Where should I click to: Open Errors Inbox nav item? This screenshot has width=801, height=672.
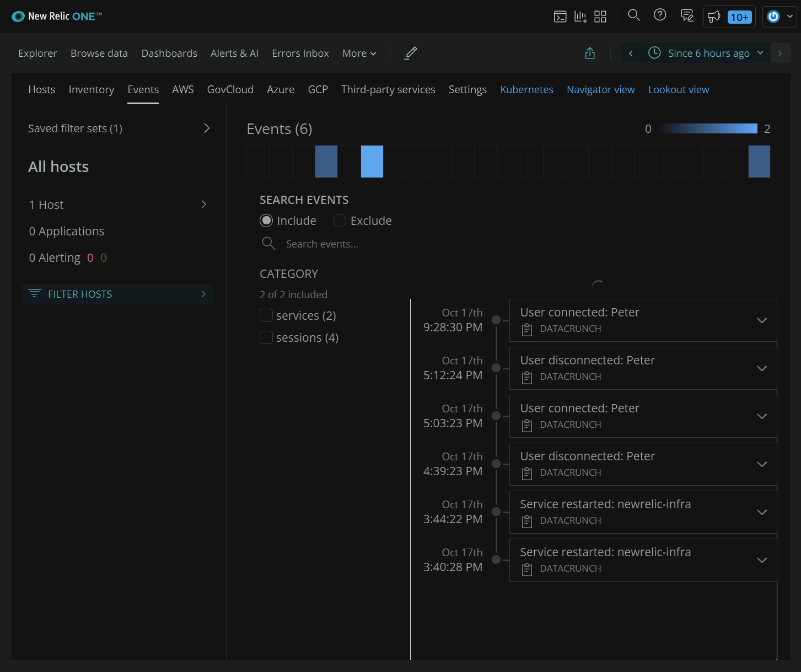point(300,53)
